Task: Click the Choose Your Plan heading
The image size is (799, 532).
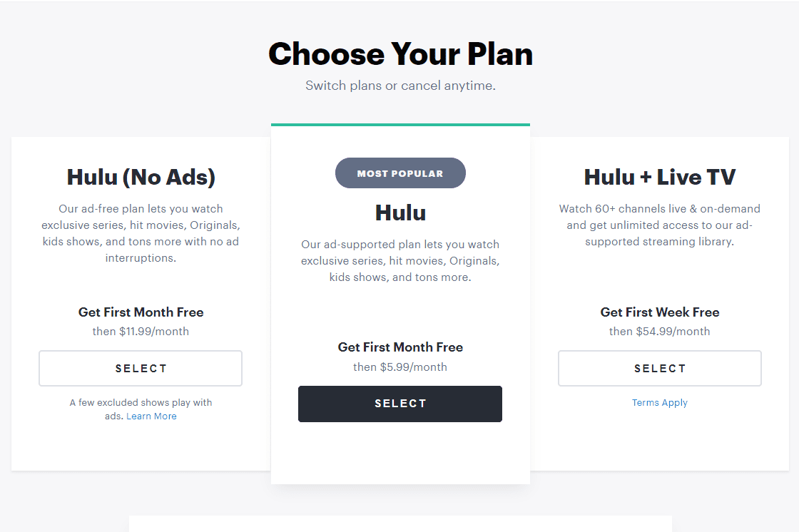Action: tap(400, 53)
